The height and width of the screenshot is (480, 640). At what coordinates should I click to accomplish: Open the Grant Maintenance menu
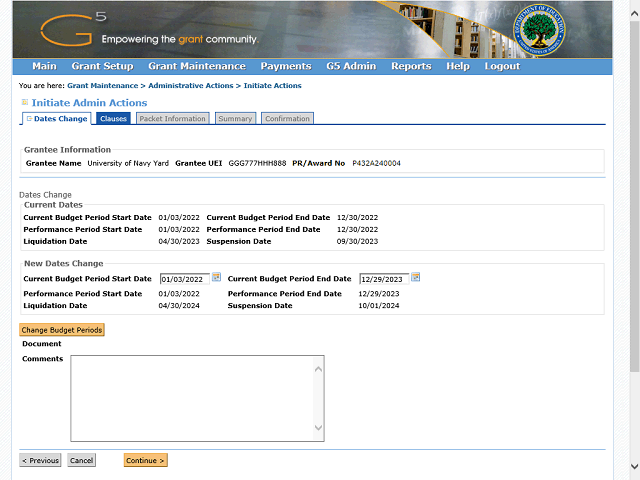click(197, 66)
